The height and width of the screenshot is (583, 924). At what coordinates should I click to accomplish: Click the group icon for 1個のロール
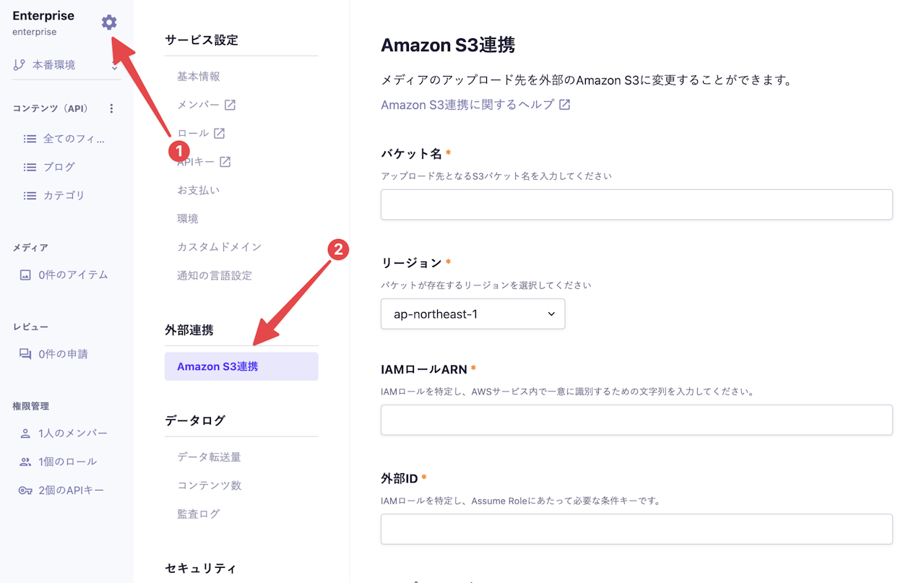[x=25, y=462]
